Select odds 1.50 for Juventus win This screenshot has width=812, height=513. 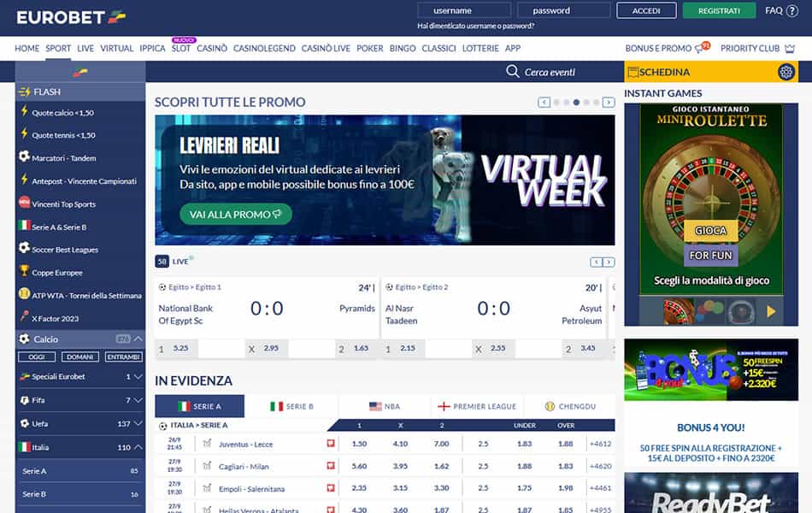(359, 444)
